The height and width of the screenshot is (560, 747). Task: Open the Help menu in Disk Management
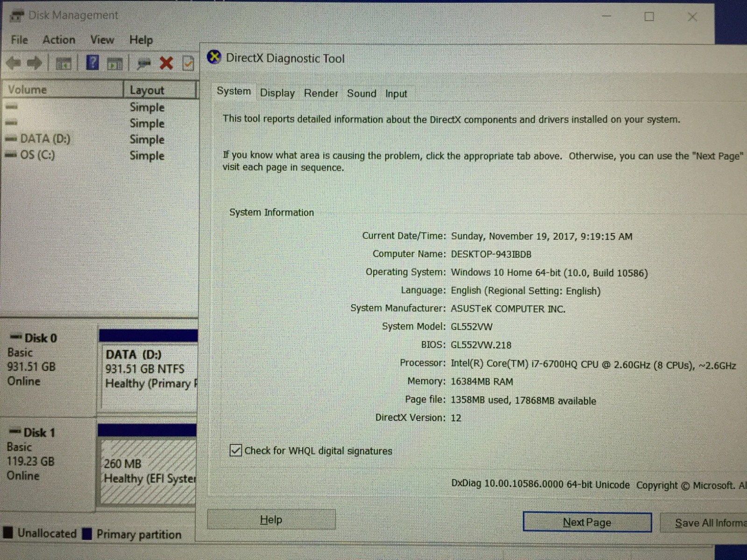(x=141, y=40)
